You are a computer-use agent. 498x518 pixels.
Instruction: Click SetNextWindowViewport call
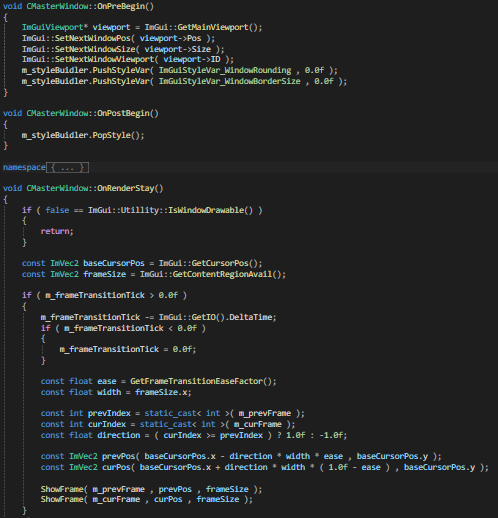(x=104, y=59)
